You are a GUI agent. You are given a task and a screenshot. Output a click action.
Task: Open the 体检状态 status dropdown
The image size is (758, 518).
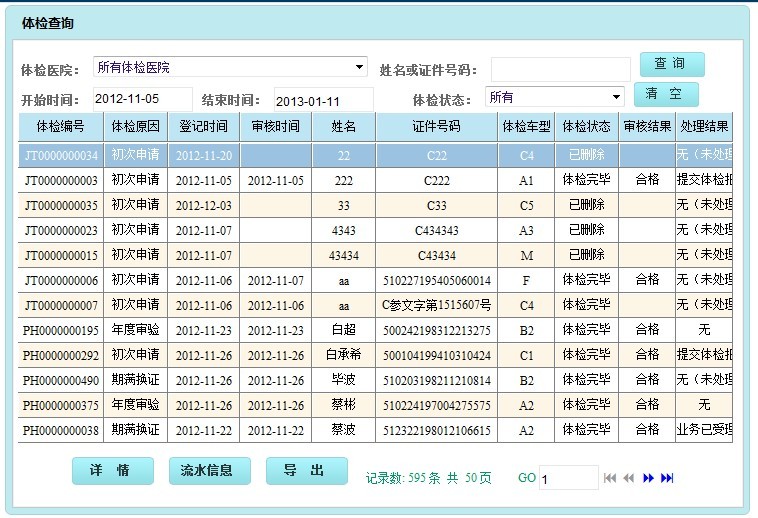[554, 97]
